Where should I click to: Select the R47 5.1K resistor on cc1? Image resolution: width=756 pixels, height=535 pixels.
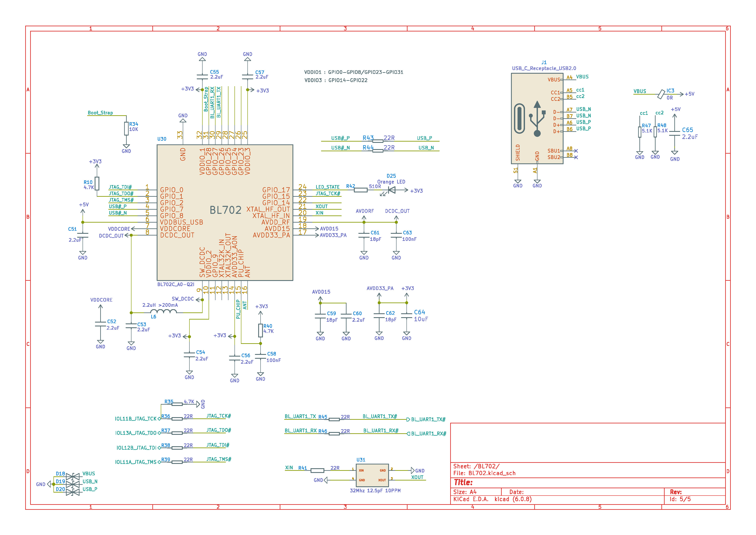640,132
